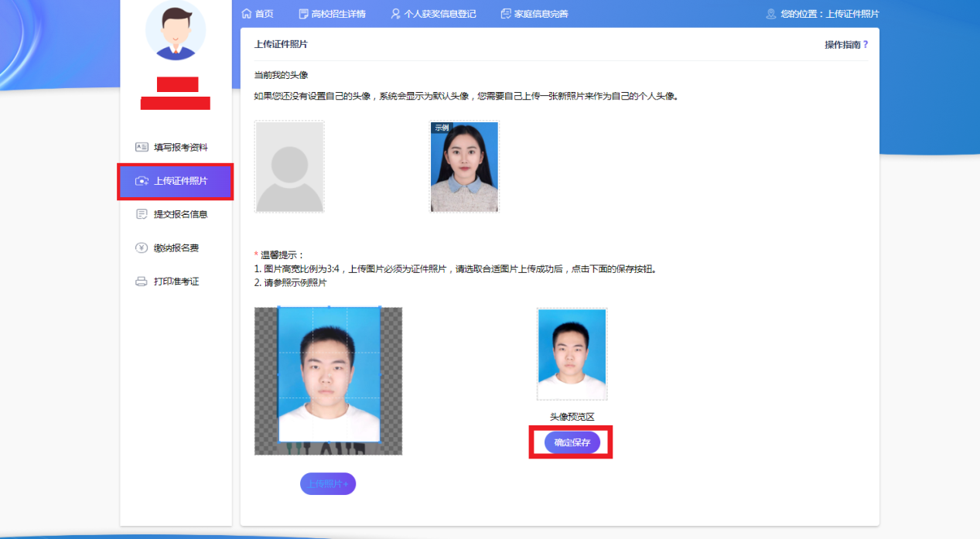Screen dimensions: 980x539
Task: Click the 示例 sample photo thumbnail
Action: click(x=464, y=166)
